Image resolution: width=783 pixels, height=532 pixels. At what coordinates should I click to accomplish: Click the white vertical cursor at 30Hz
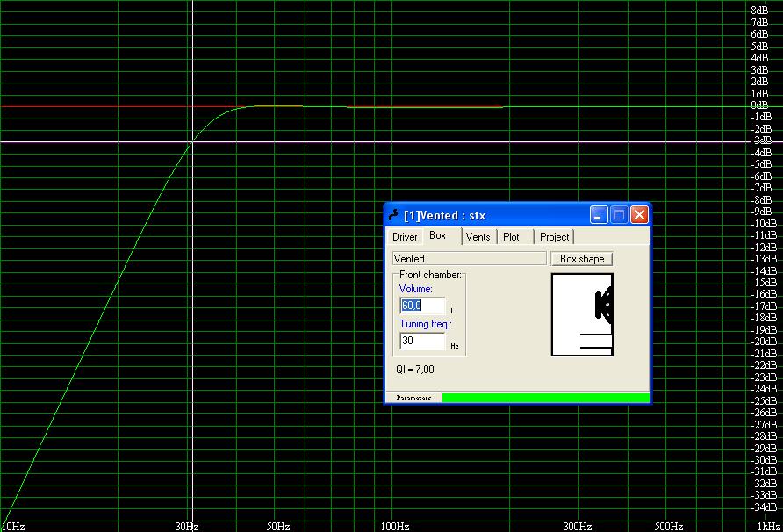(x=192, y=263)
